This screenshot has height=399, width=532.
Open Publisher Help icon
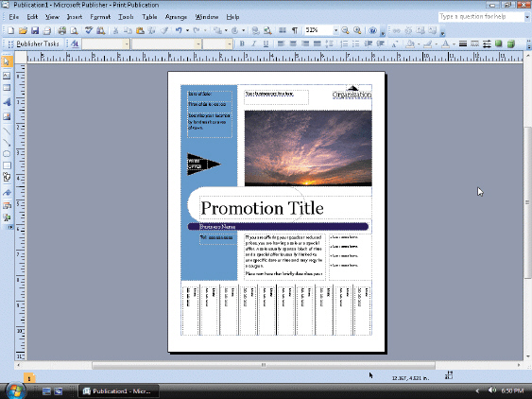(x=372, y=30)
